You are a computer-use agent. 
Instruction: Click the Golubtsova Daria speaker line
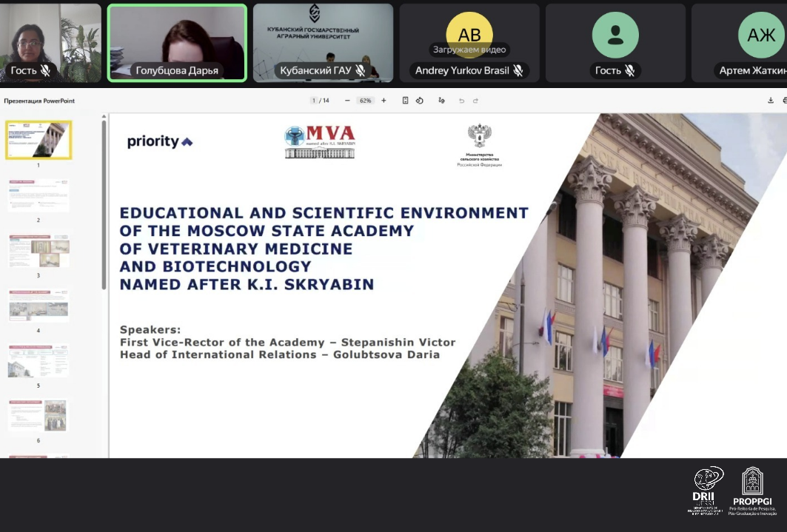coord(280,354)
